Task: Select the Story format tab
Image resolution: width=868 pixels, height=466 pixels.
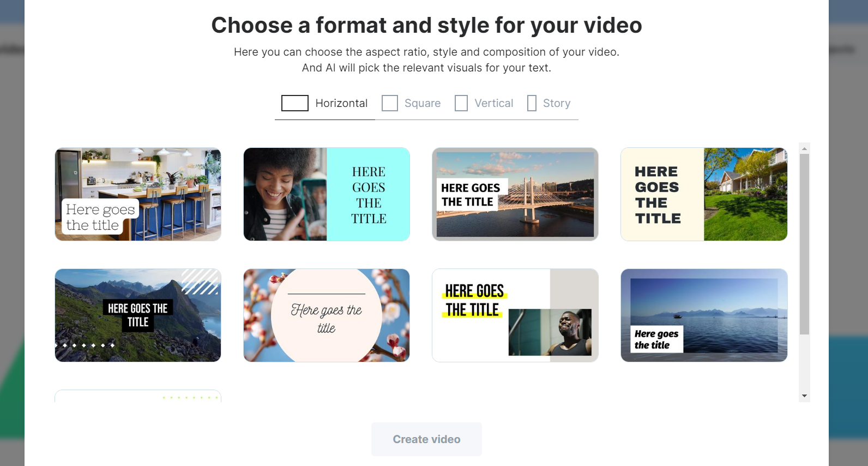Action: coord(549,103)
